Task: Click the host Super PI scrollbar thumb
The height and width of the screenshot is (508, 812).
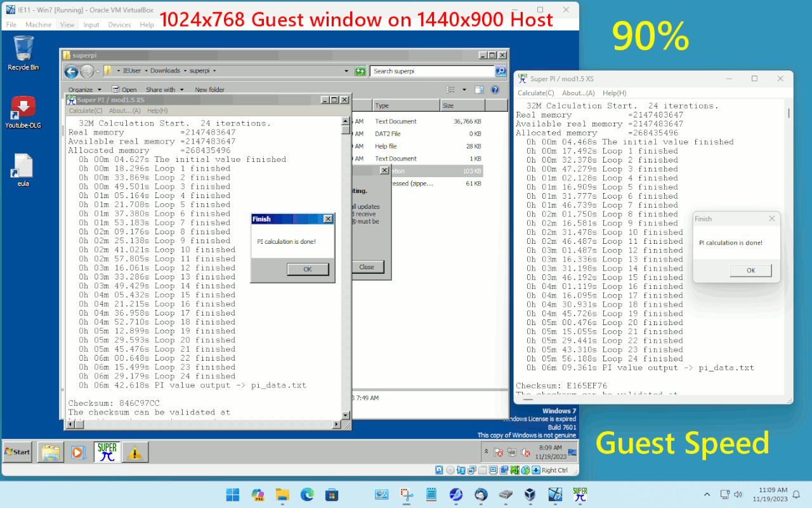Action: [789, 113]
